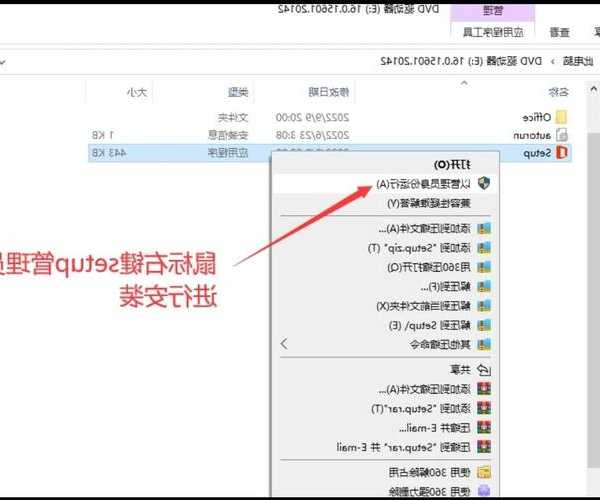The height and width of the screenshot is (500, 600).
Task: Choose 添加到 "Setup.zip" (T) option
Action: point(420,247)
